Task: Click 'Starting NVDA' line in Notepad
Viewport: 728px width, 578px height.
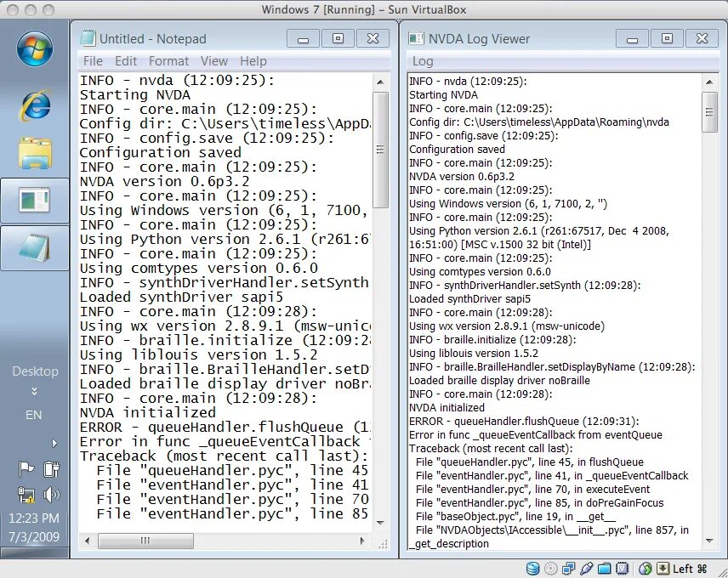Action: click(135, 95)
